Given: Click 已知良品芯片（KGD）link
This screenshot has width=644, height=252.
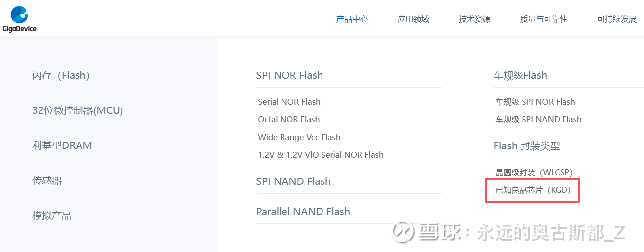Looking at the screenshot, I should tap(533, 190).
